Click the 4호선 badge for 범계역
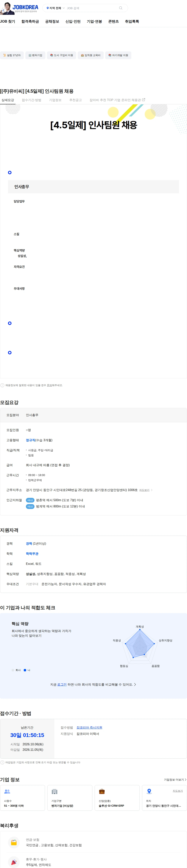Image resolution: width=187 pixels, height=868 pixels. point(30,506)
